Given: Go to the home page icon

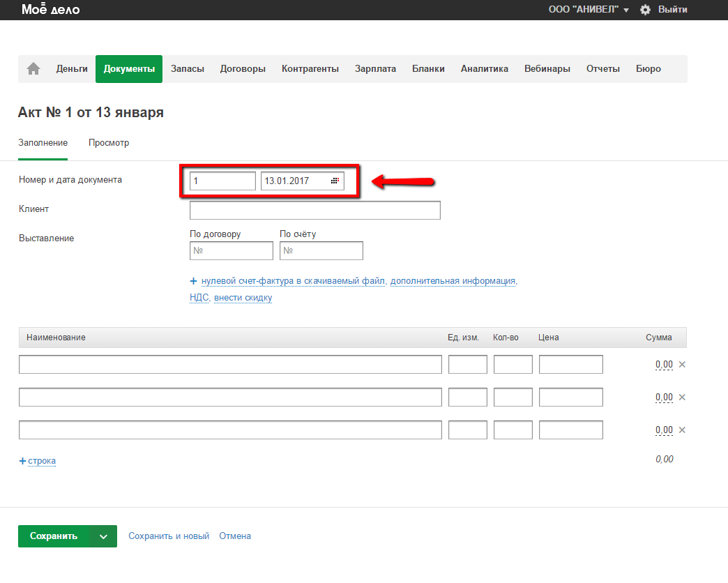Looking at the screenshot, I should coord(33,69).
